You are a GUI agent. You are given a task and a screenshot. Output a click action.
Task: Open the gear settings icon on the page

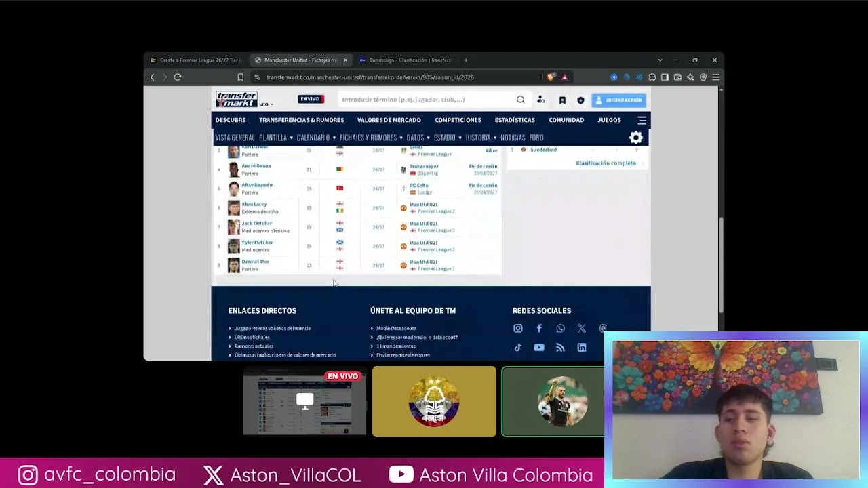[636, 138]
